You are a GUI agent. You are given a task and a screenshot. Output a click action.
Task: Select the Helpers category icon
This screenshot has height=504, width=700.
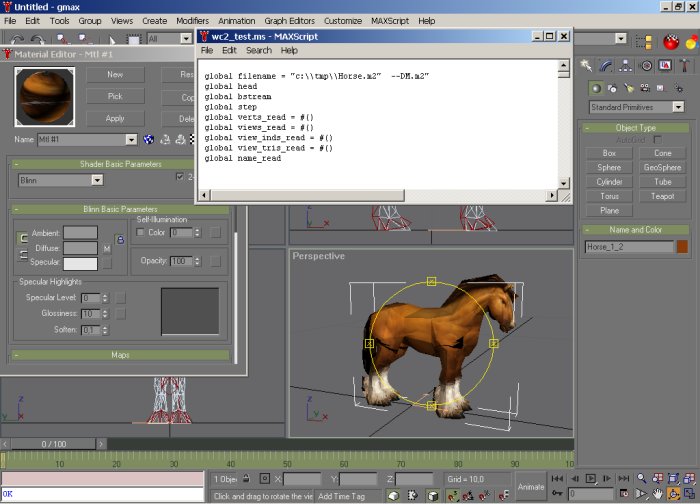pos(661,88)
